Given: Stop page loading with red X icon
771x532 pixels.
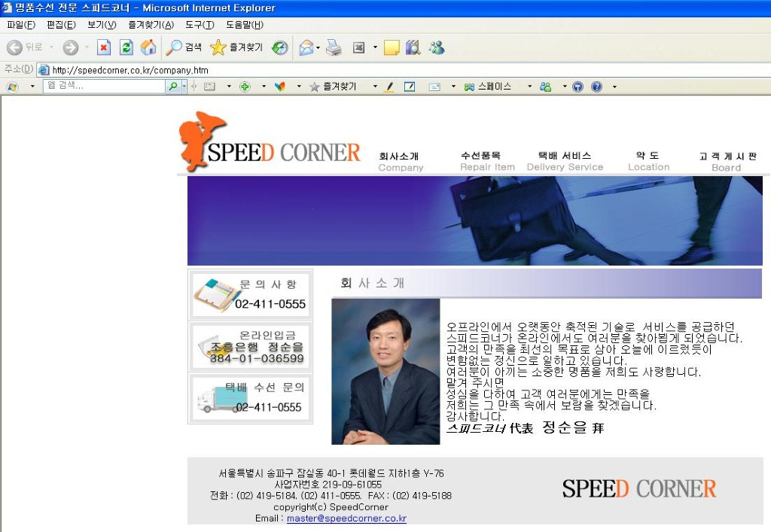Looking at the screenshot, I should (x=103, y=47).
